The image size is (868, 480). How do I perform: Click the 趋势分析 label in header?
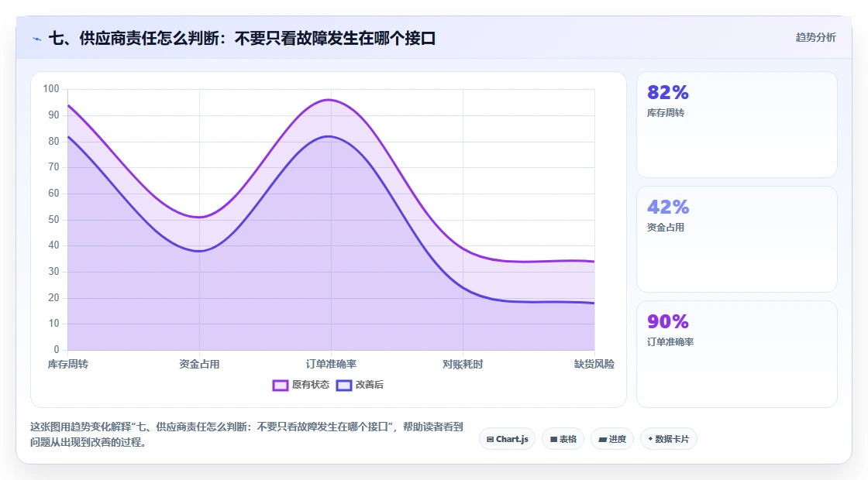pyautogui.click(x=815, y=38)
